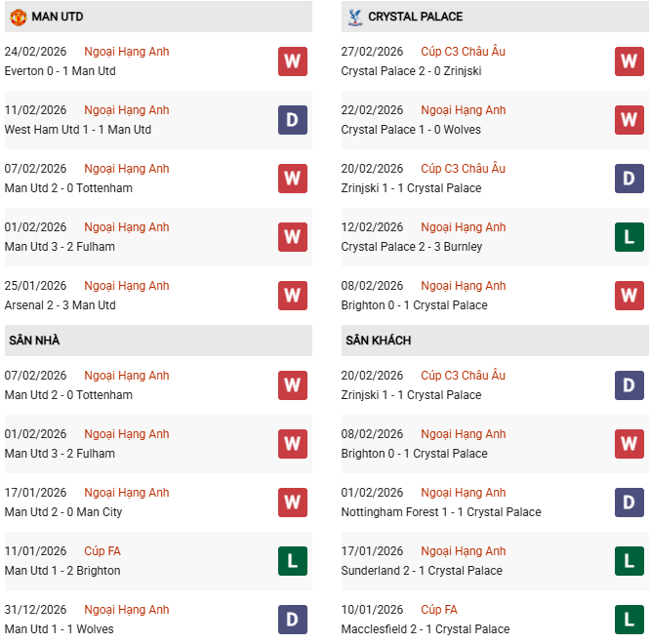Click the W badge for Everton match

coord(292,61)
